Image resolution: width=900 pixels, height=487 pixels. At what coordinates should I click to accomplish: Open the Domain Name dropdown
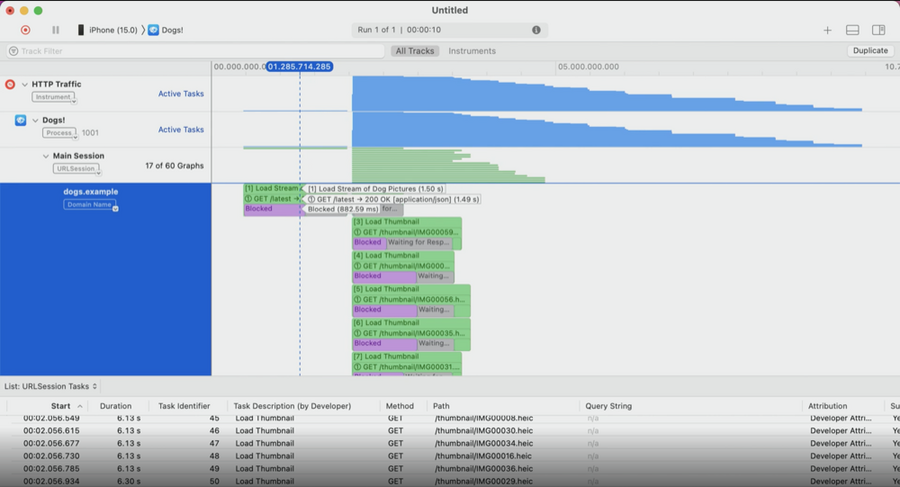91,205
